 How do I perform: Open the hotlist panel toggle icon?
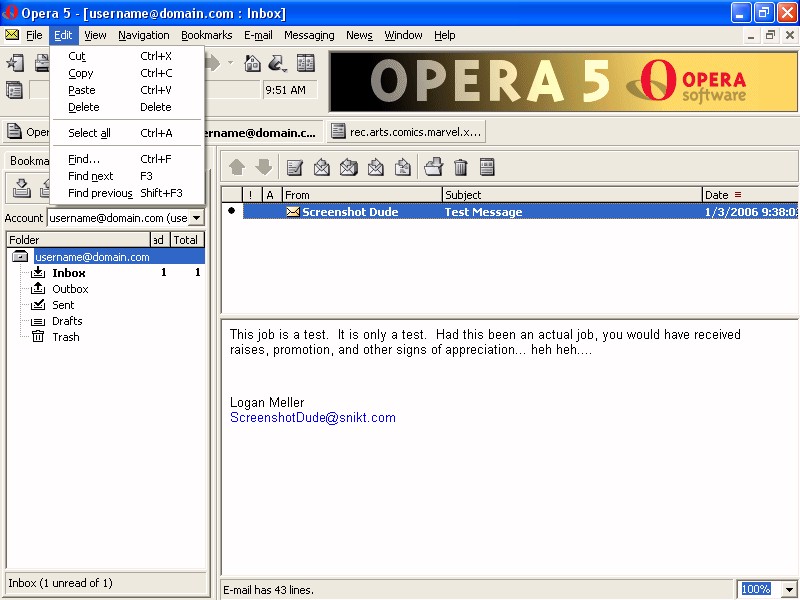(306, 63)
